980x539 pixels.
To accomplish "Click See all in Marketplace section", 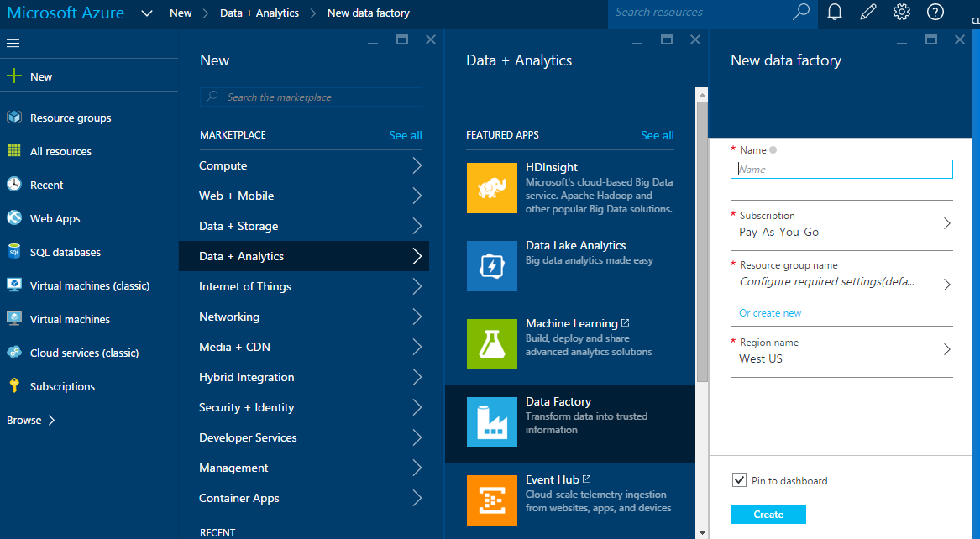I will tap(405, 135).
